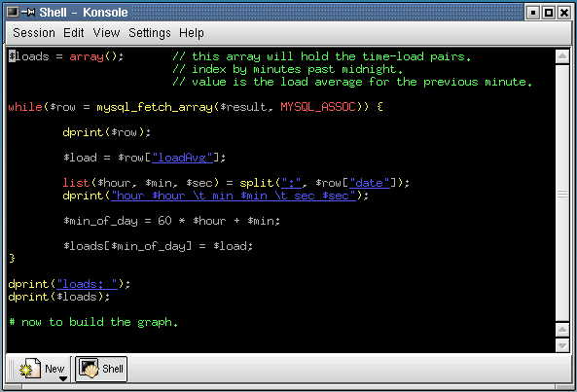Open the View menu
The image size is (577, 392).
[x=106, y=33]
